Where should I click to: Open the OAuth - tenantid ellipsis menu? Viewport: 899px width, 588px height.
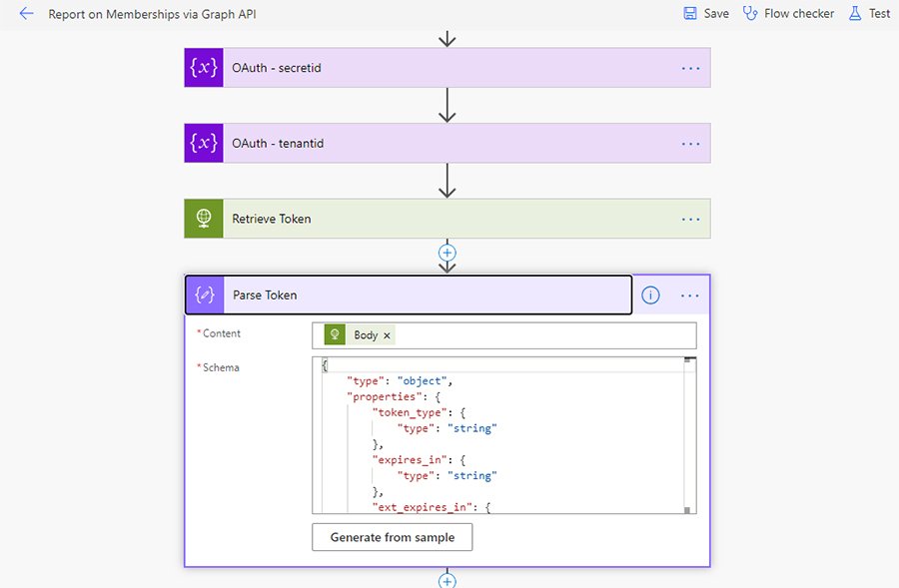coord(690,144)
